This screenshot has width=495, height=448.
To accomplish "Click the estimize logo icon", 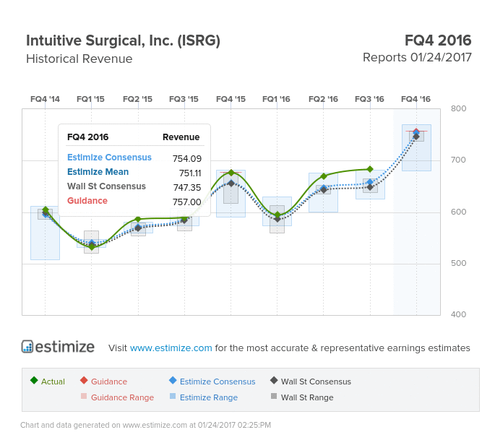I will pos(27,347).
